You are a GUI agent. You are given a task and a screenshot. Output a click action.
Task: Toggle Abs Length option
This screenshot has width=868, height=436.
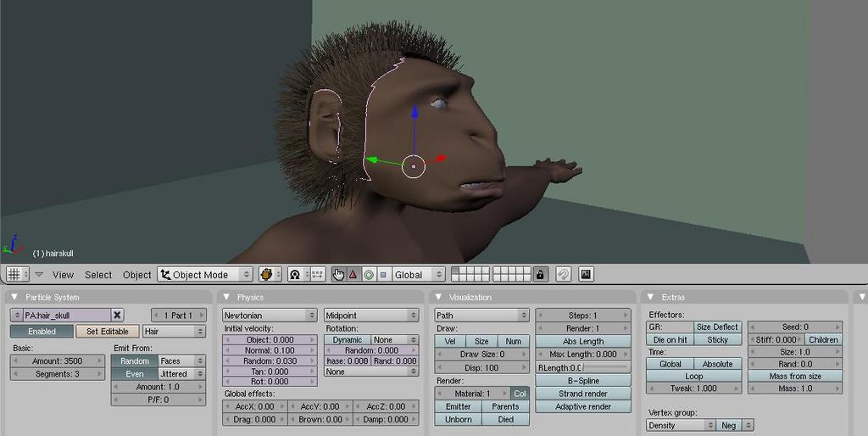pyautogui.click(x=583, y=341)
